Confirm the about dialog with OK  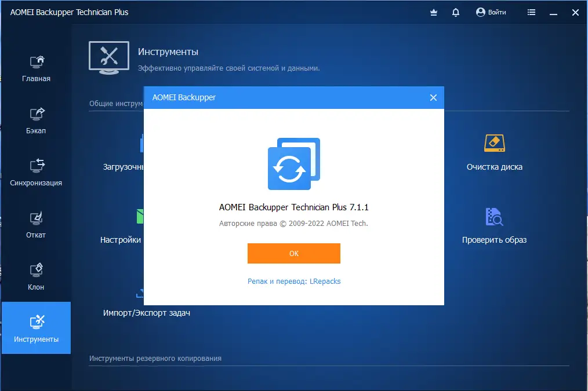pos(293,253)
